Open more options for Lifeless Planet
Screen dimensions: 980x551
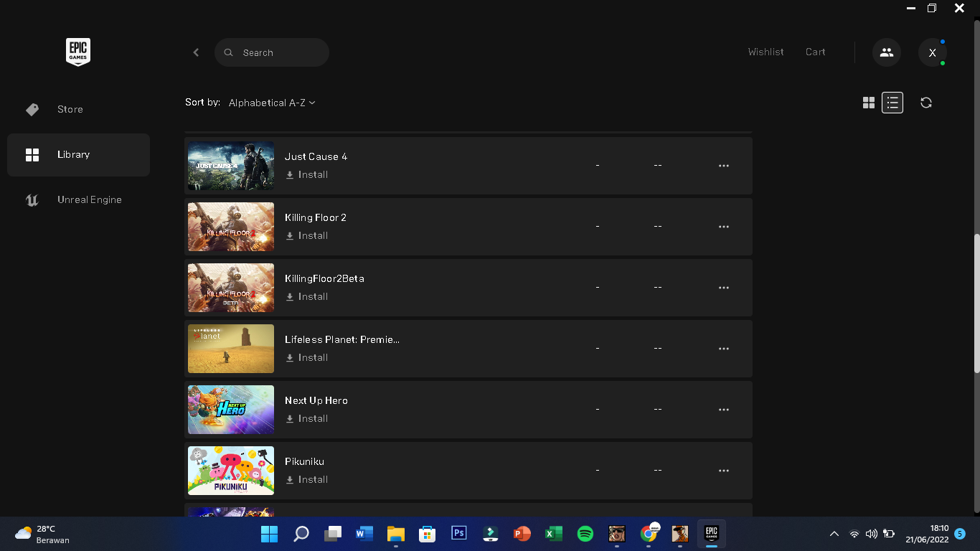[x=724, y=349]
